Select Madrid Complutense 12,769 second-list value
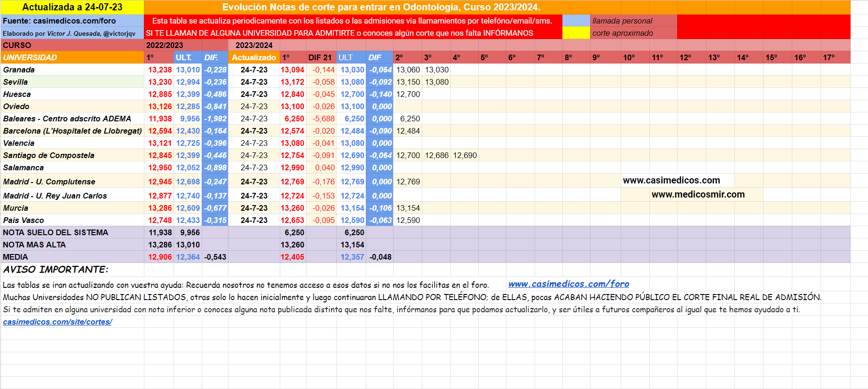The image size is (868, 389). click(x=408, y=182)
